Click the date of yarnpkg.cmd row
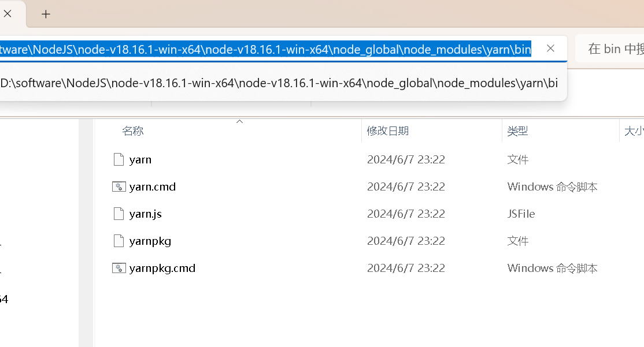644x347 pixels. click(406, 268)
